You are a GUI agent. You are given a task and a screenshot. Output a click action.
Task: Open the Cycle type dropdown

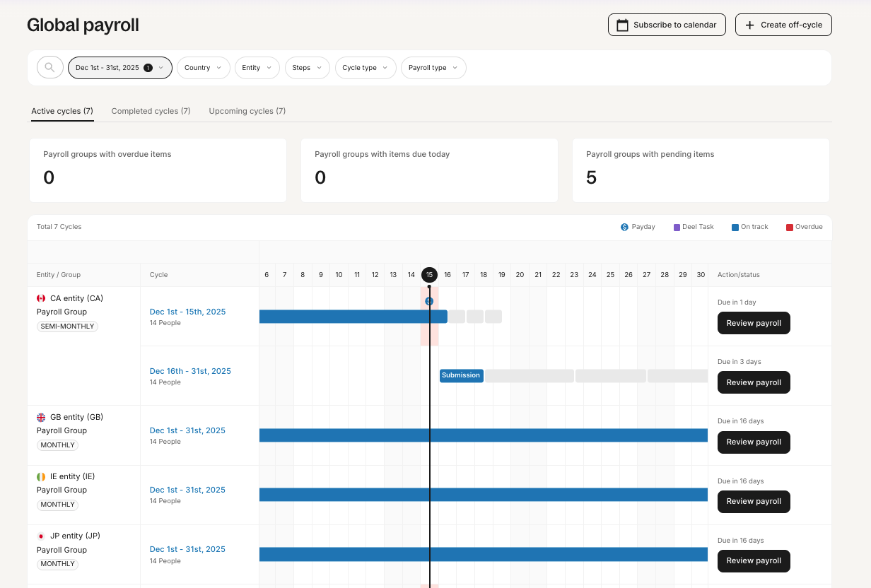(x=366, y=68)
